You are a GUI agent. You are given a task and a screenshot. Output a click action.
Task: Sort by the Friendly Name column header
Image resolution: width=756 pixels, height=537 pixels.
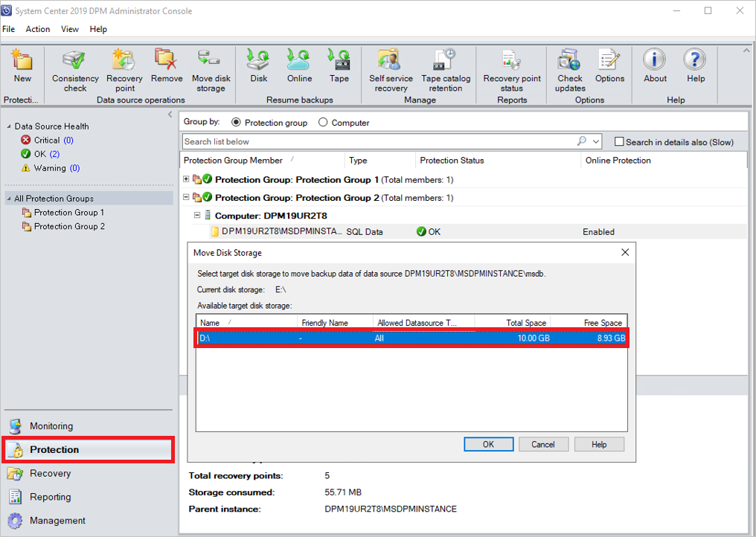(335, 323)
